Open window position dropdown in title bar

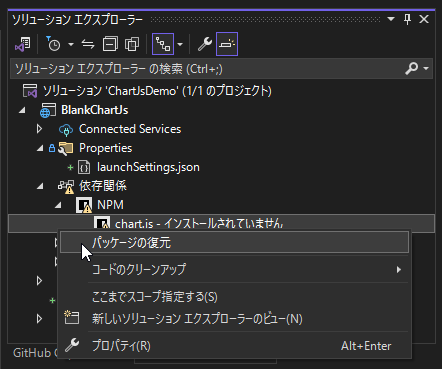point(391,19)
